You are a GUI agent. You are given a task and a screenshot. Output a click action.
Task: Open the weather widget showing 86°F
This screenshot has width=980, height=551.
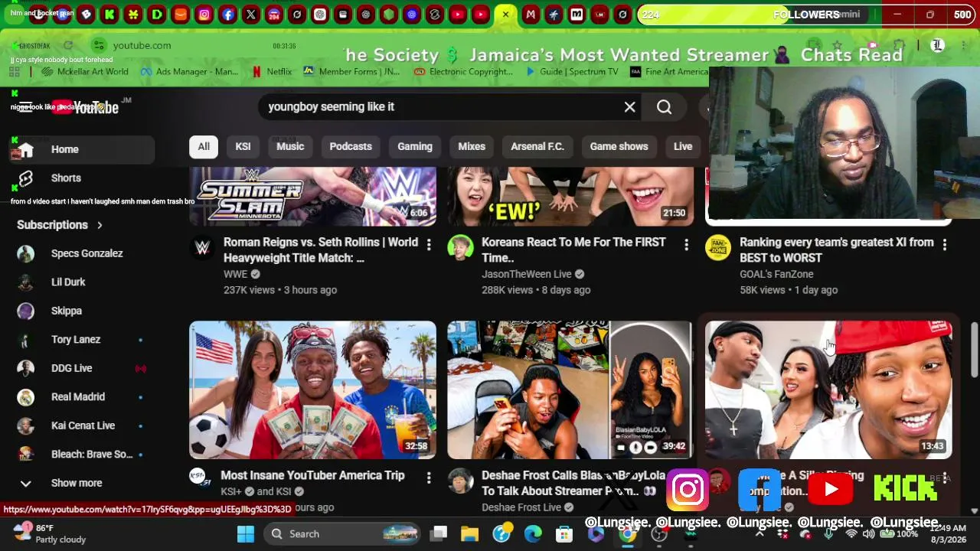point(51,533)
